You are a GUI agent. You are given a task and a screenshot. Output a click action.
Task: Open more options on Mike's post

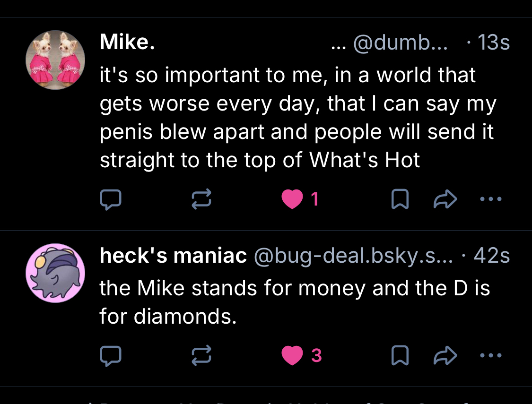[490, 199]
